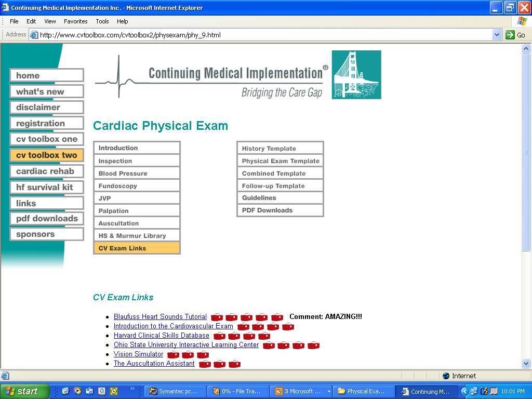Follow the Harvard Clinical Skills Database link

click(x=162, y=335)
